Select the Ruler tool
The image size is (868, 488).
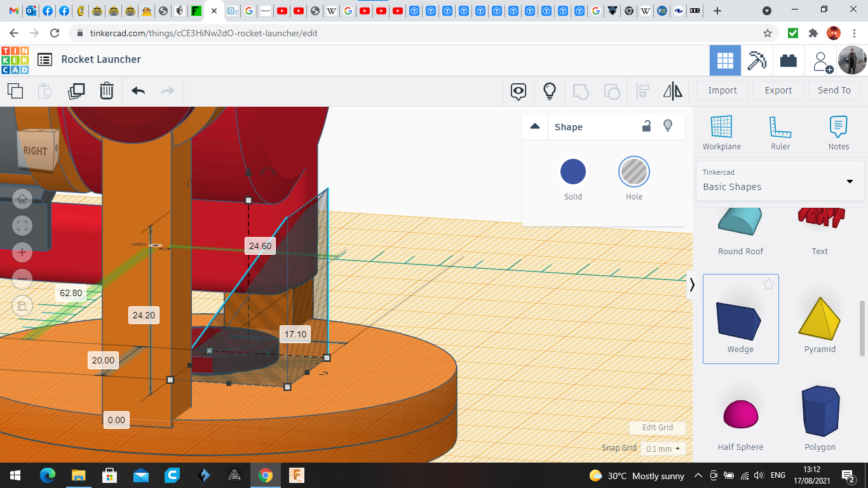[x=780, y=133]
